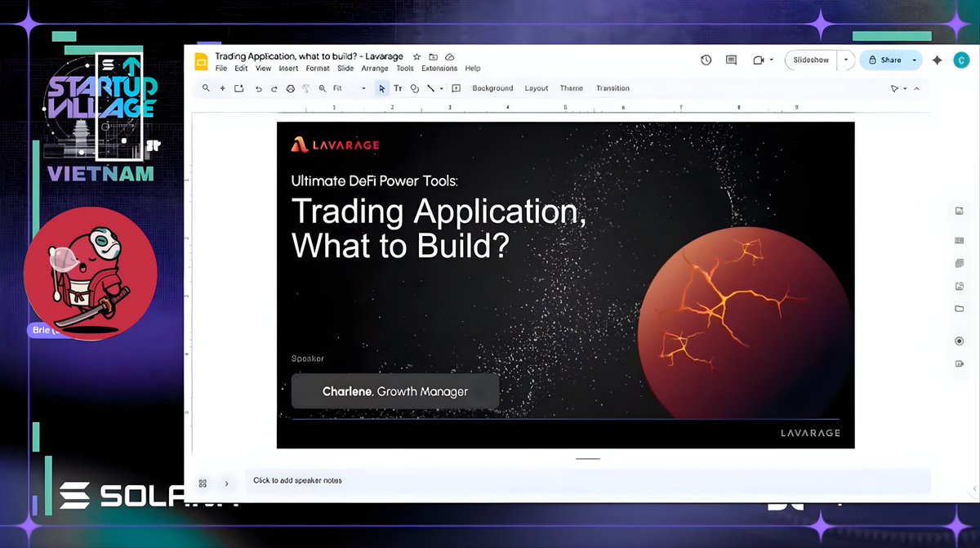The height and width of the screenshot is (548, 980).
Task: Click the fourth right side panel icon
Action: coord(959,286)
